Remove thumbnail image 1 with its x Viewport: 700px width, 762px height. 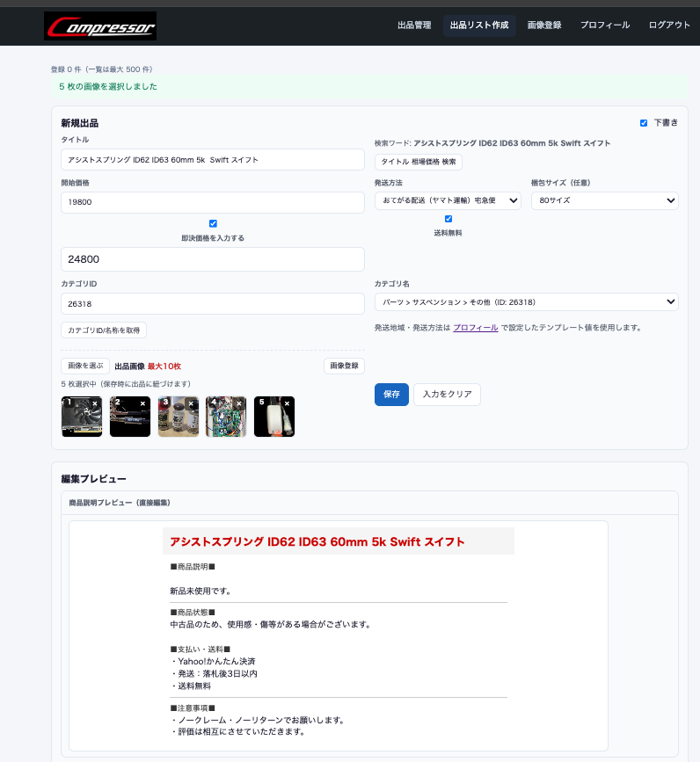pyautogui.click(x=95, y=403)
